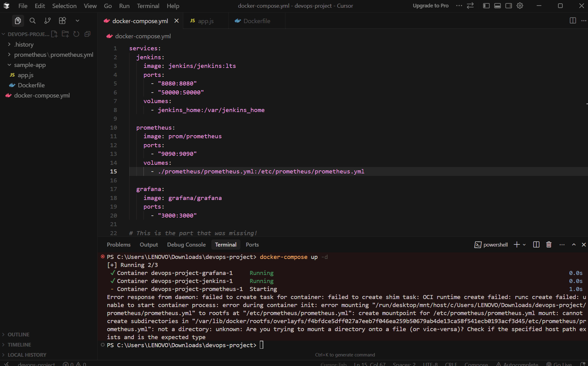Toggle the bottom panel layout button

point(497,6)
